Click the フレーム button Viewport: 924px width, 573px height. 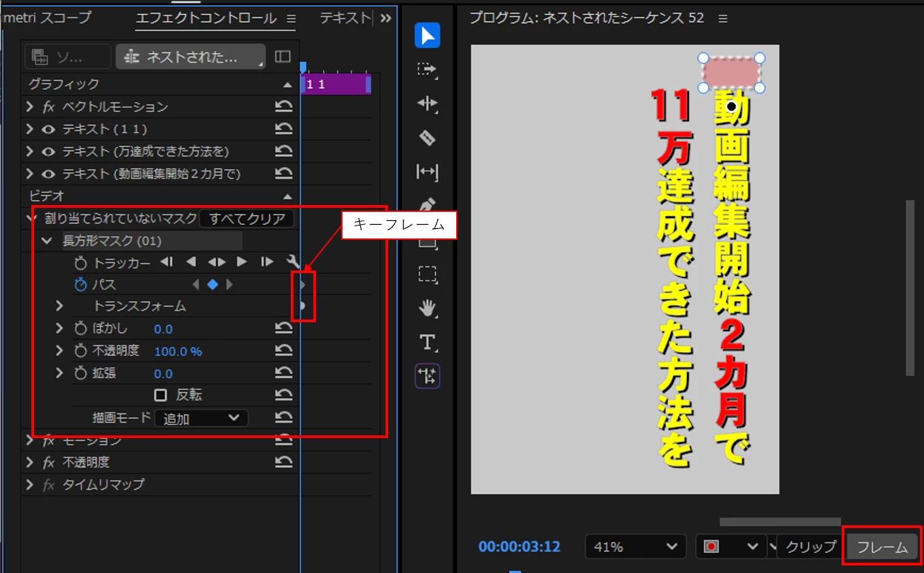point(882,547)
